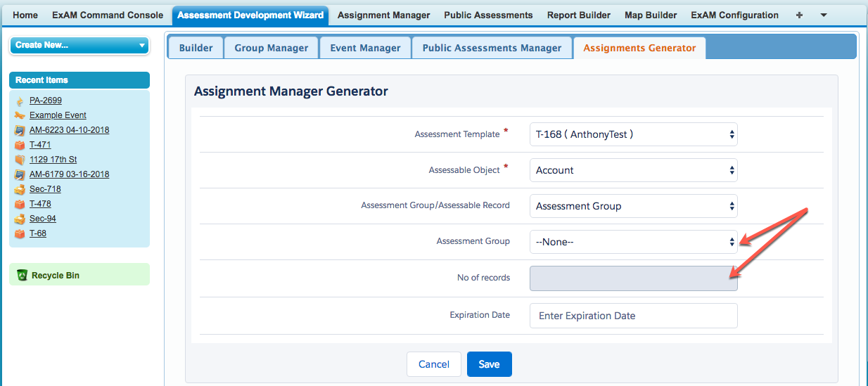Switch to the Group Manager tab

click(x=272, y=48)
